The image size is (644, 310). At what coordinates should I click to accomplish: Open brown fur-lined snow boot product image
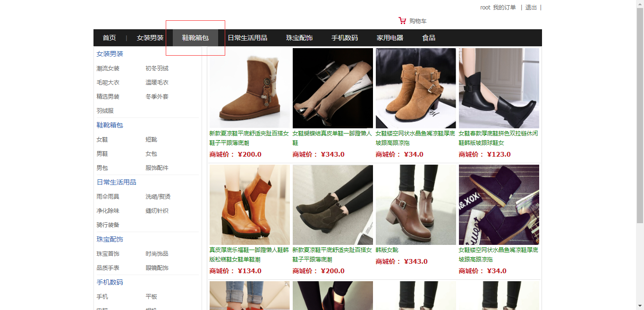250,88
